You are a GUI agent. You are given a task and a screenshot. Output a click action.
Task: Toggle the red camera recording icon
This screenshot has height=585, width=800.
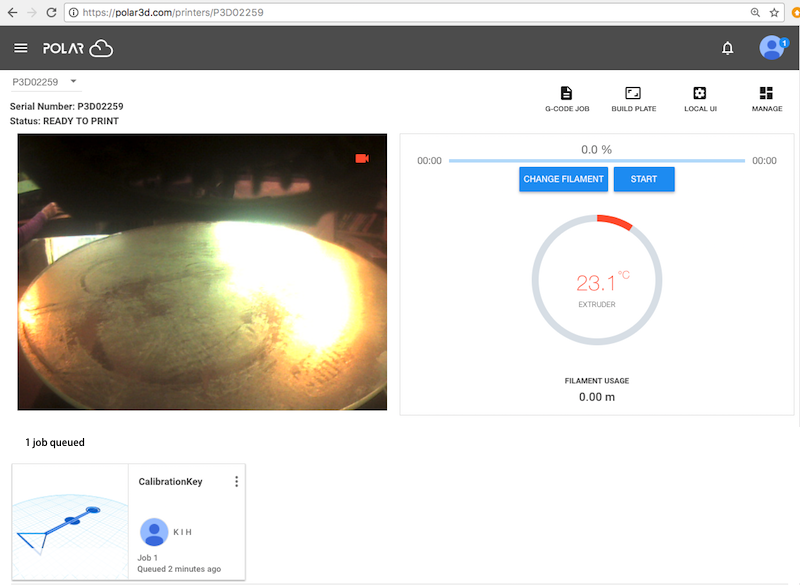pyautogui.click(x=362, y=159)
